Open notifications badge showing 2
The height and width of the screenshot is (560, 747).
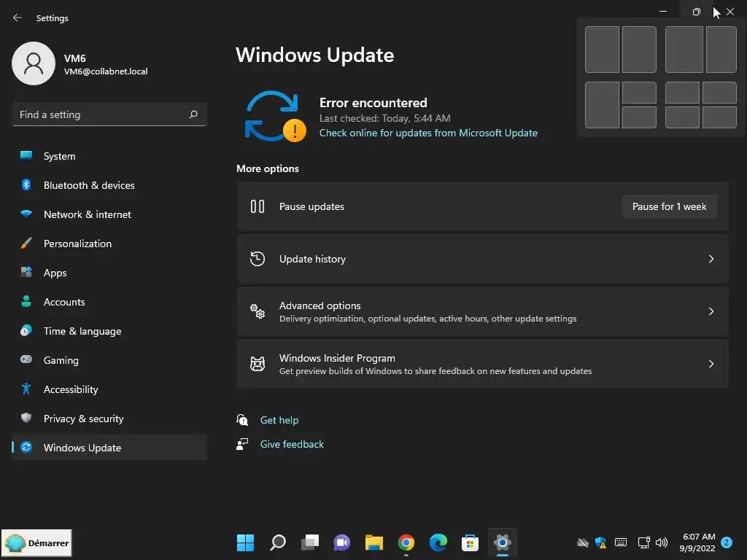727,542
